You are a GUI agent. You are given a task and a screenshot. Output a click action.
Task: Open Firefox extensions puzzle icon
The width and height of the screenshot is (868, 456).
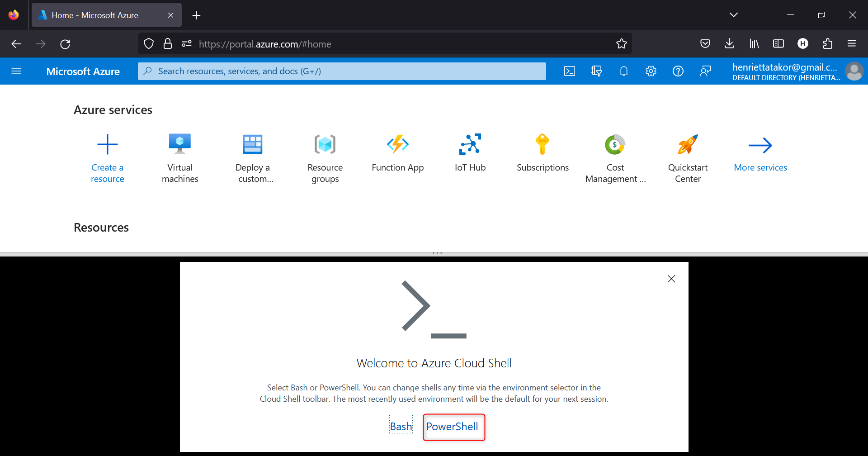pyautogui.click(x=828, y=44)
